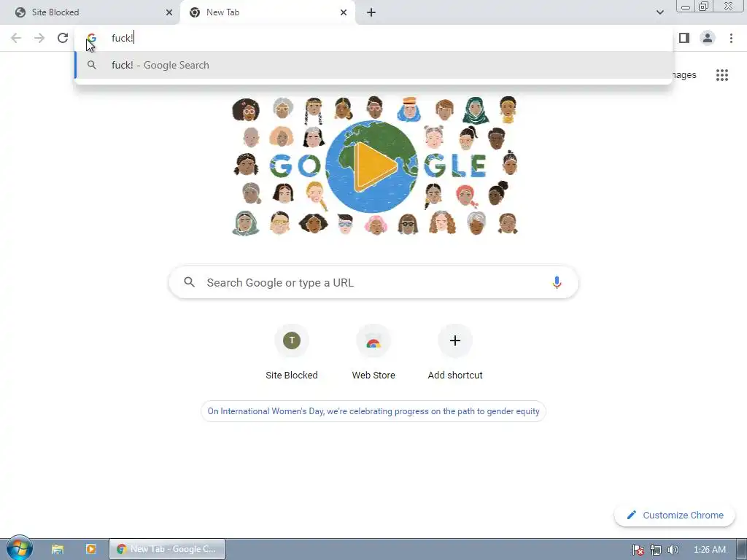Open the Windows Start menu
This screenshot has width=747, height=560.
19,548
